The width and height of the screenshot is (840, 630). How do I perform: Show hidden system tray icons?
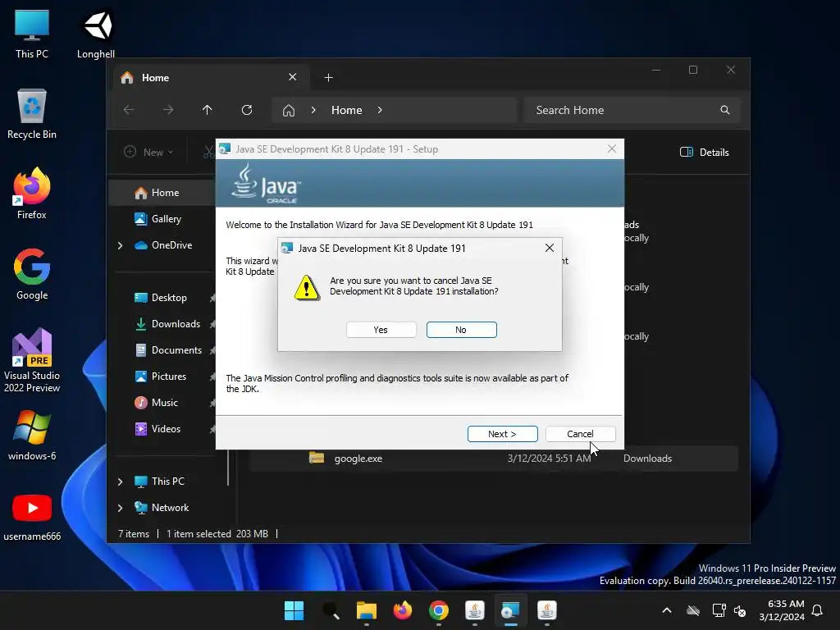[x=667, y=610]
